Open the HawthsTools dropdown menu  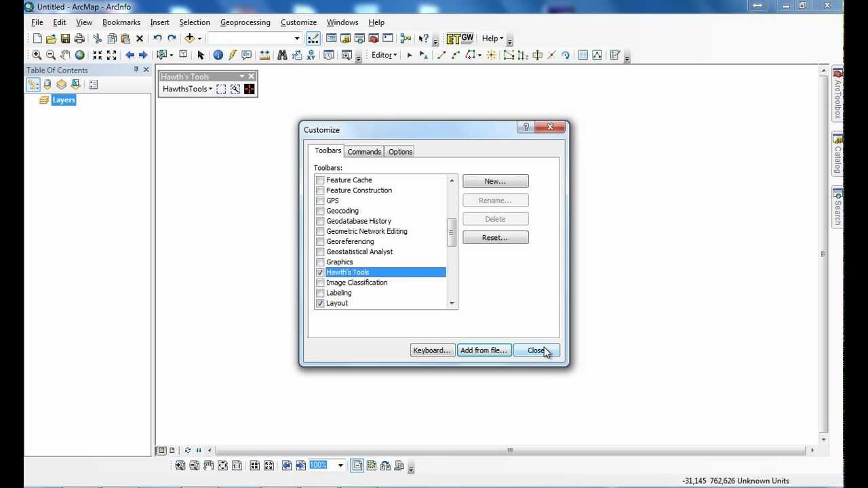tap(187, 89)
